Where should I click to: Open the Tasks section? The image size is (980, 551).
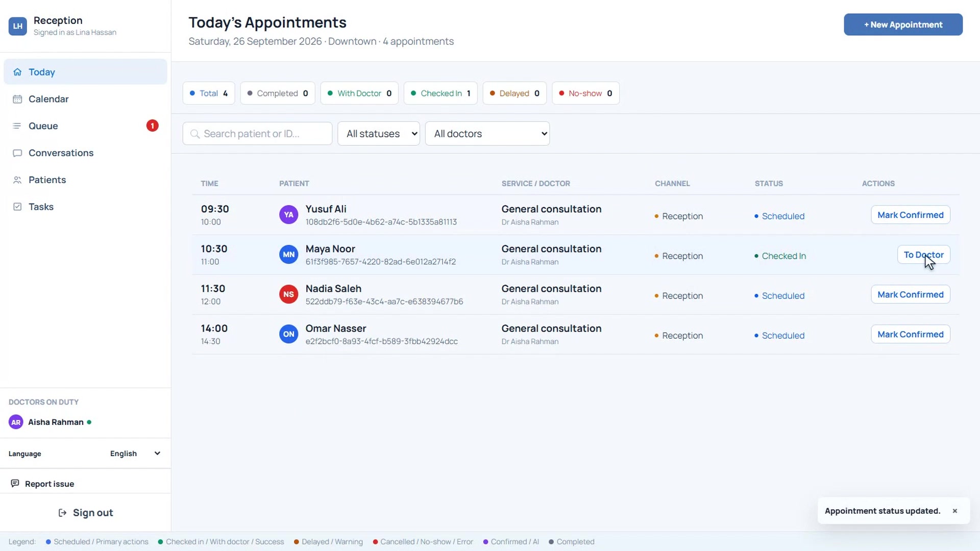pyautogui.click(x=85, y=207)
